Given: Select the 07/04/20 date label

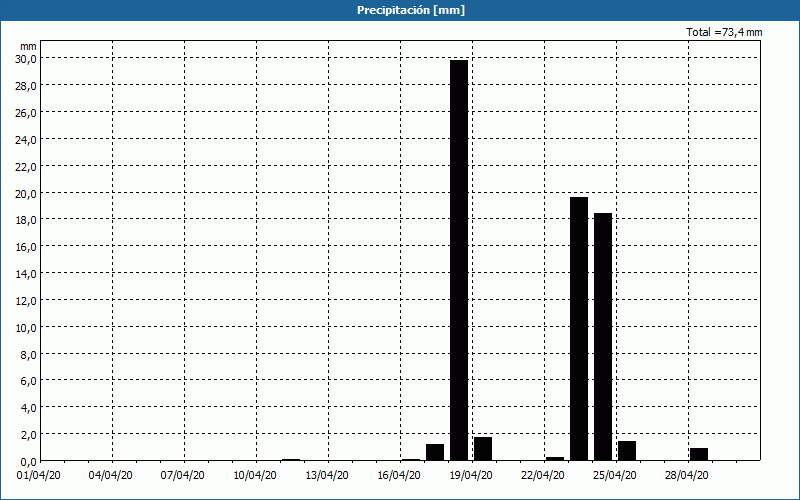Looking at the screenshot, I should point(182,476).
